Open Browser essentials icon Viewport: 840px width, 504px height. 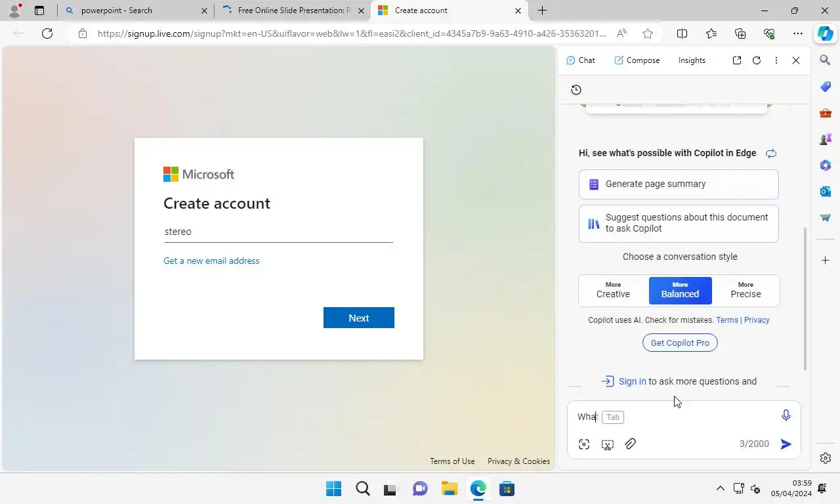click(769, 33)
